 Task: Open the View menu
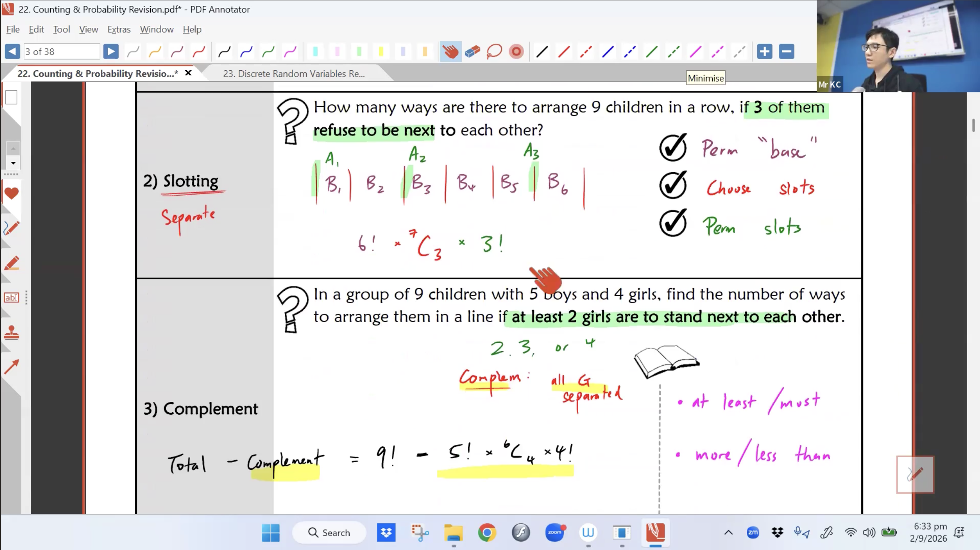click(x=89, y=29)
